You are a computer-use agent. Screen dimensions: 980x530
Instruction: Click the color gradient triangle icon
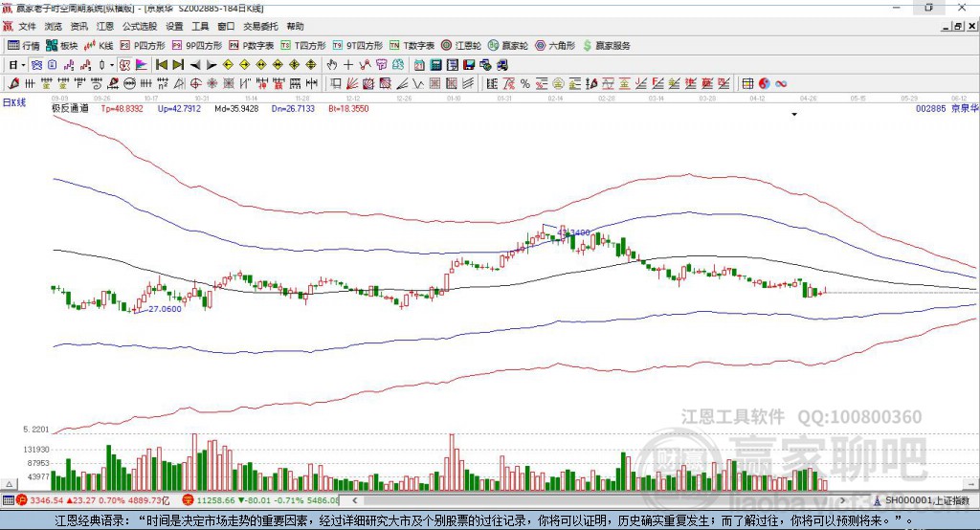pyautogui.click(x=142, y=65)
